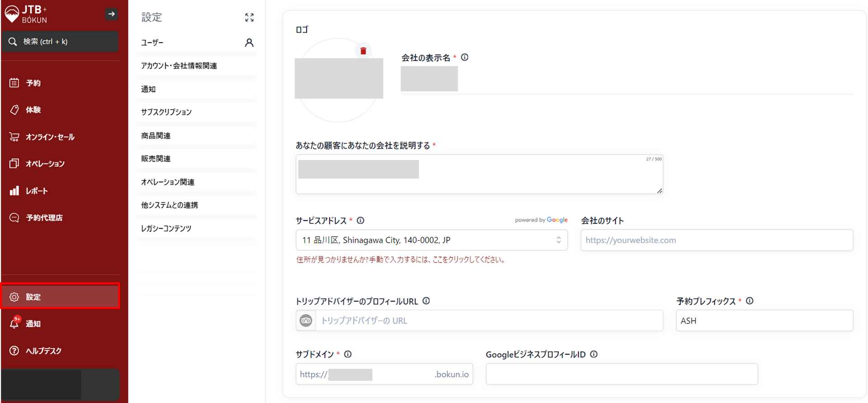868x403 pixels.
Task: Click the TripAdvisor owl icon
Action: (306, 320)
